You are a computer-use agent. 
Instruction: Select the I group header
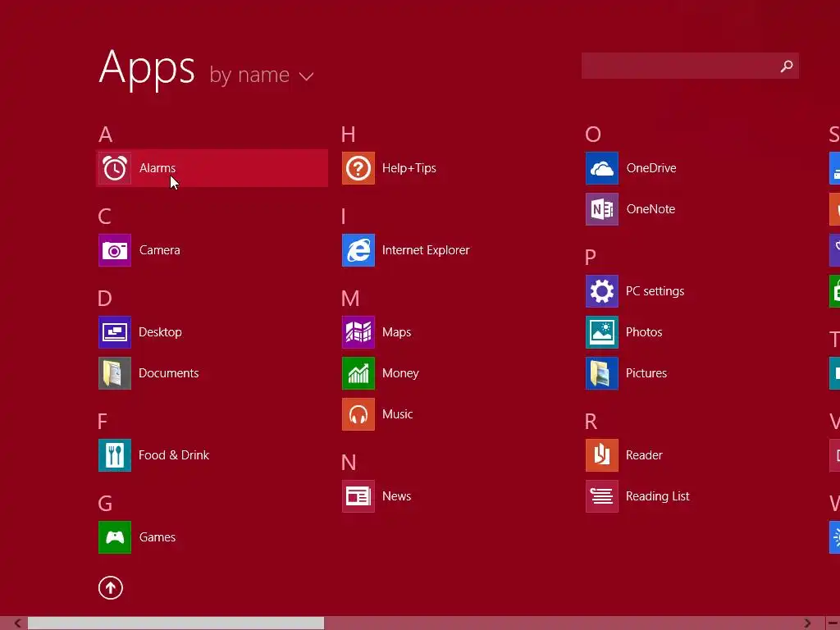344,217
